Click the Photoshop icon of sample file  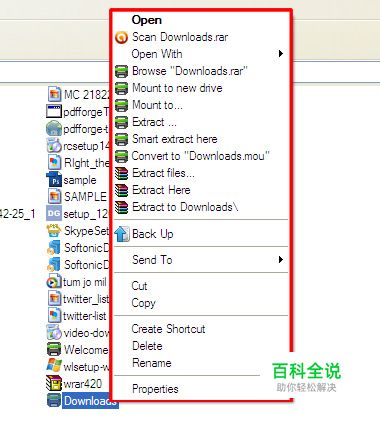54,180
